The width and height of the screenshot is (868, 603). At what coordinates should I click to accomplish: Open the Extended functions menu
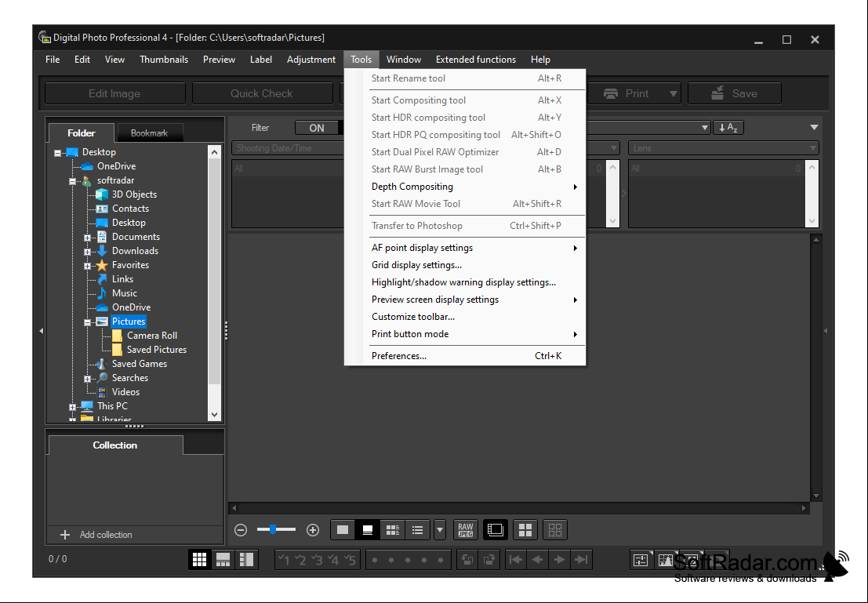[475, 60]
